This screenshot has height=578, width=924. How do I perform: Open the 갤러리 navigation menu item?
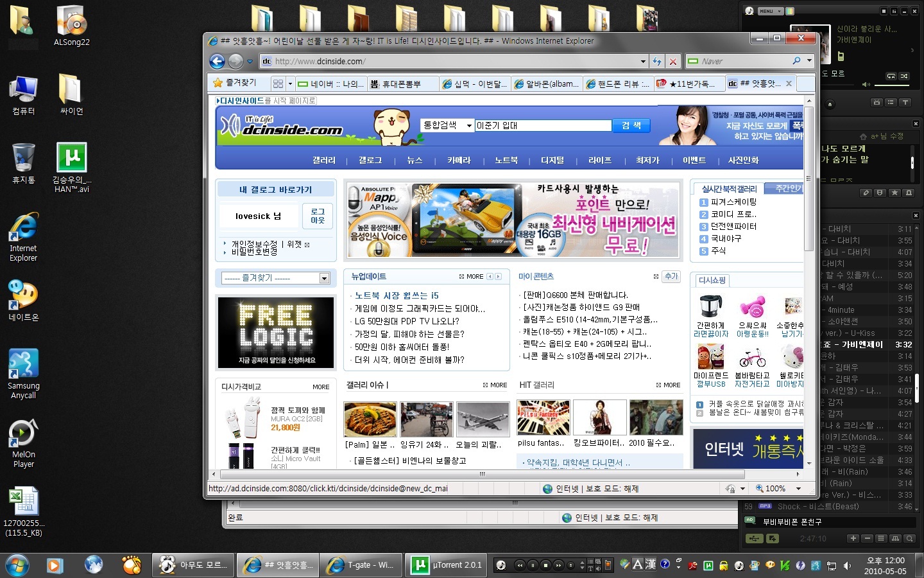coord(324,160)
